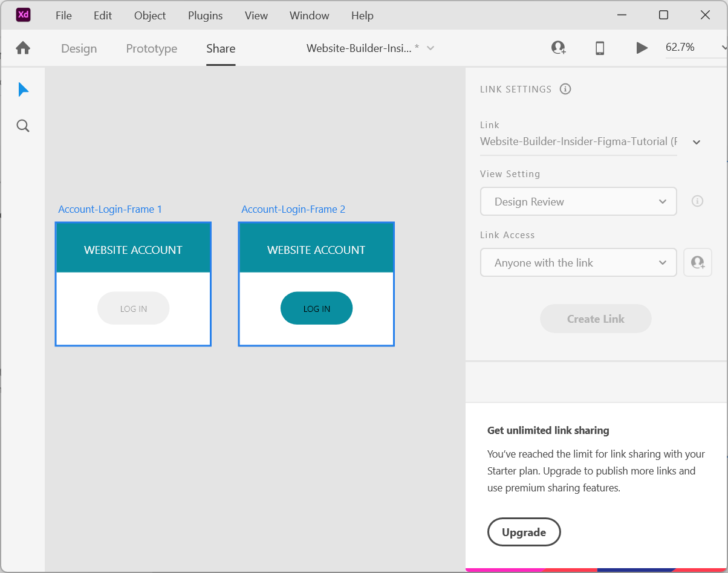Click the Upgrade button
Screen dimensions: 728x573
point(524,532)
